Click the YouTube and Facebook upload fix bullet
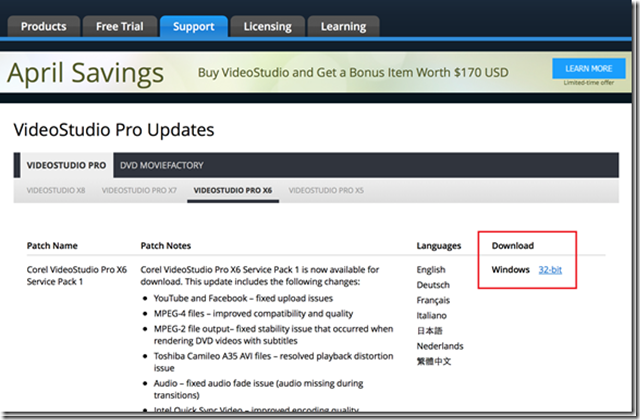The image size is (640, 420). coord(243,298)
